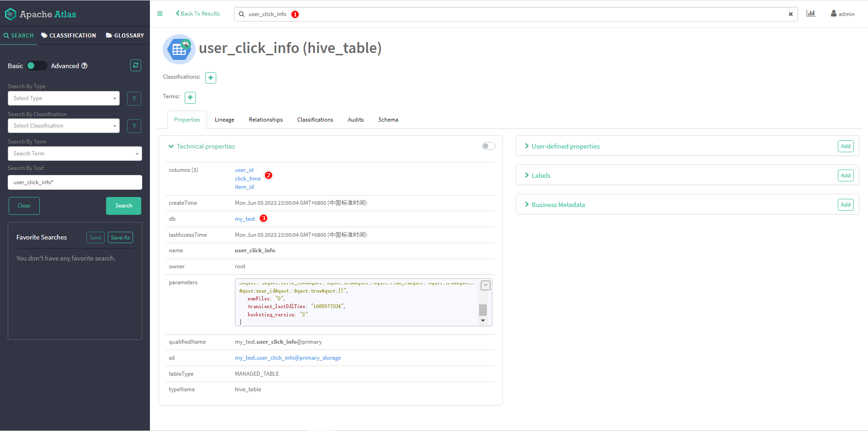Click Save favorite search button
868x431 pixels.
click(96, 238)
